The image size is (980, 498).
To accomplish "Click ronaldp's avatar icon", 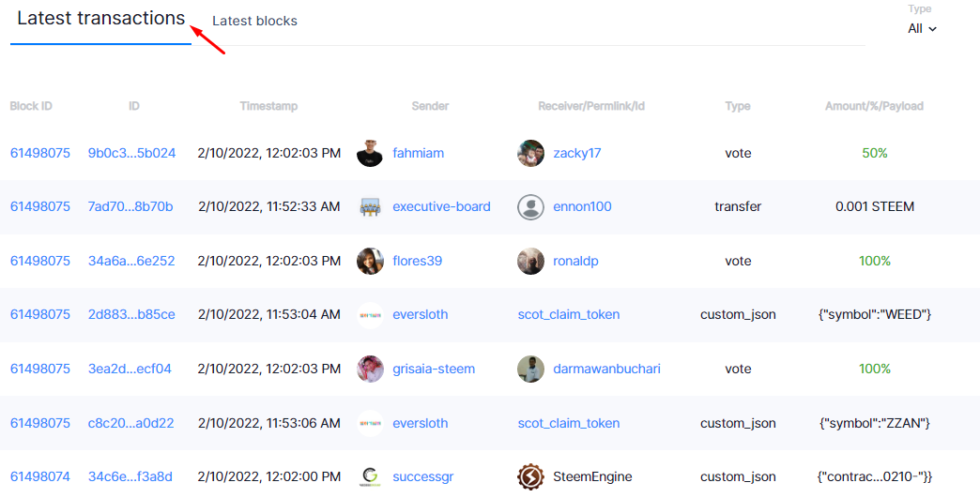I will [x=530, y=261].
